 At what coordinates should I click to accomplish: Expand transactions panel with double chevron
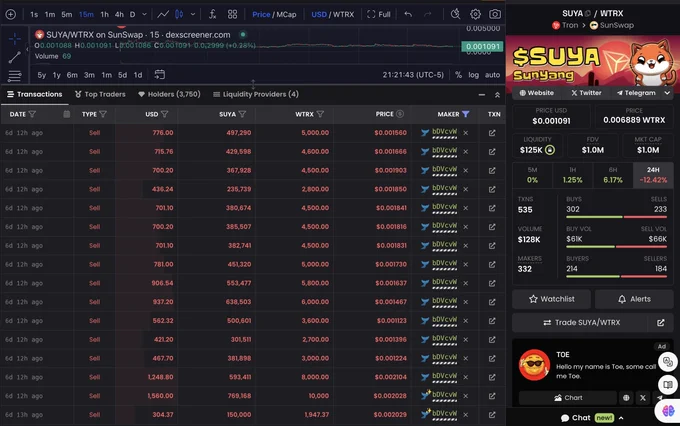pyautogui.click(x=497, y=95)
